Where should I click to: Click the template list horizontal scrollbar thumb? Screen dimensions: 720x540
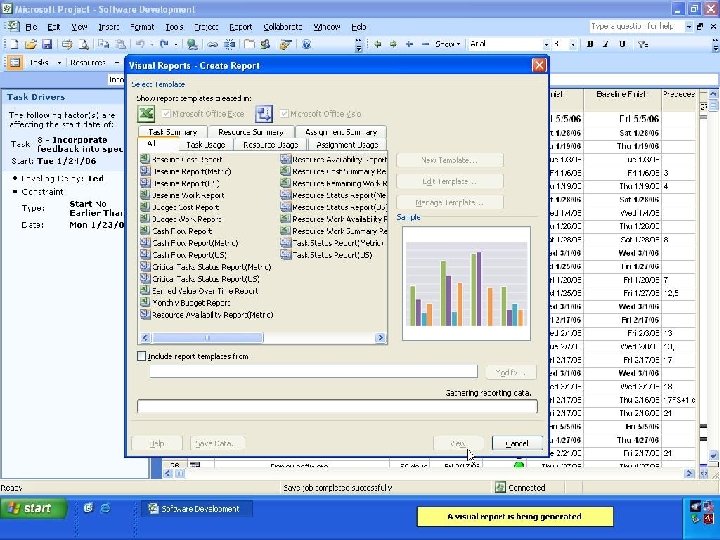pyautogui.click(x=208, y=338)
